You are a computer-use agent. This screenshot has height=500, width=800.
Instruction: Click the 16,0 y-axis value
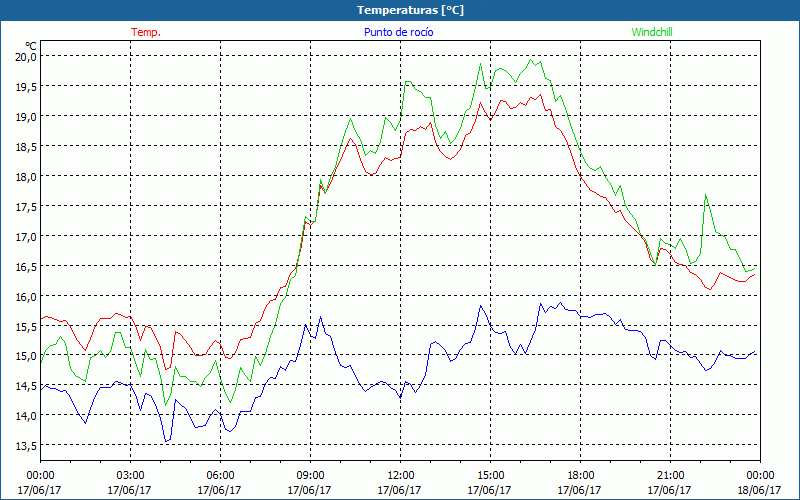(26, 296)
